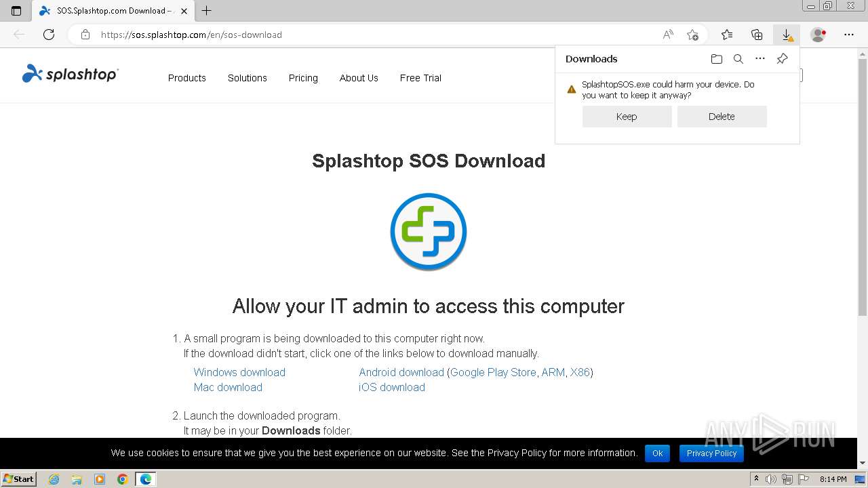Click the ARM download link

(553, 372)
